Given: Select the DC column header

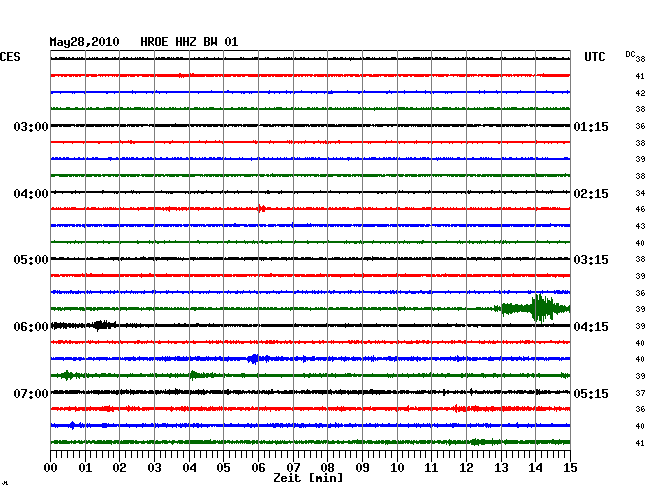Looking at the screenshot, I should [630, 54].
